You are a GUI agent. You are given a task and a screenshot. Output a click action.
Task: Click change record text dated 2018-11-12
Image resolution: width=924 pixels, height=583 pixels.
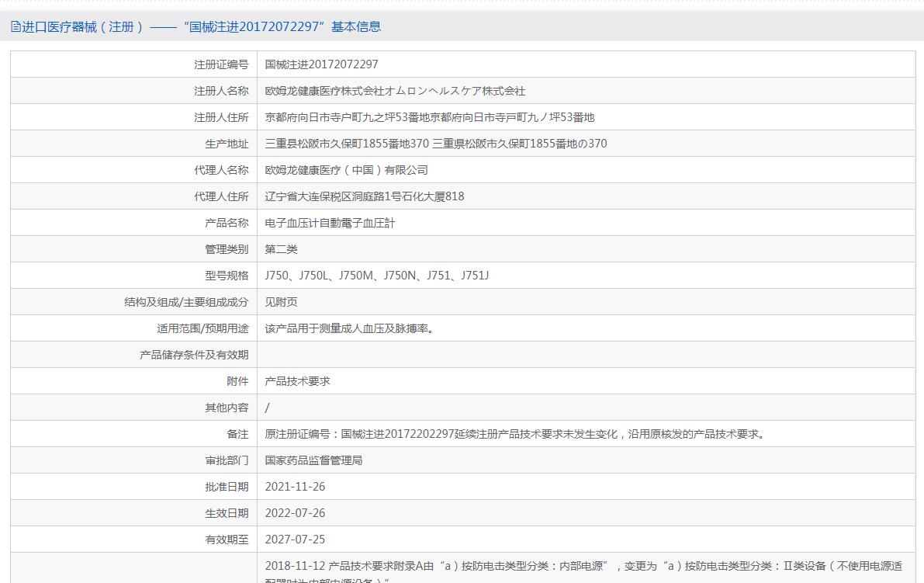583,571
